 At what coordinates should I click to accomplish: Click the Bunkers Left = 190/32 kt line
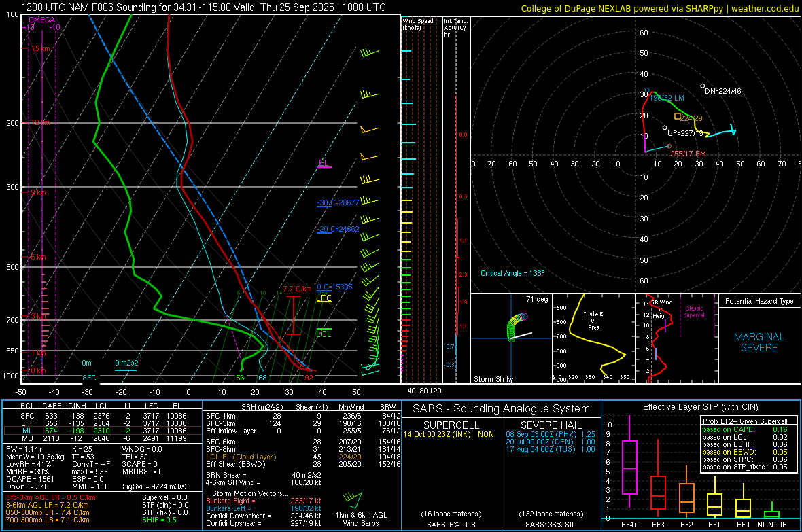pyautogui.click(x=264, y=508)
